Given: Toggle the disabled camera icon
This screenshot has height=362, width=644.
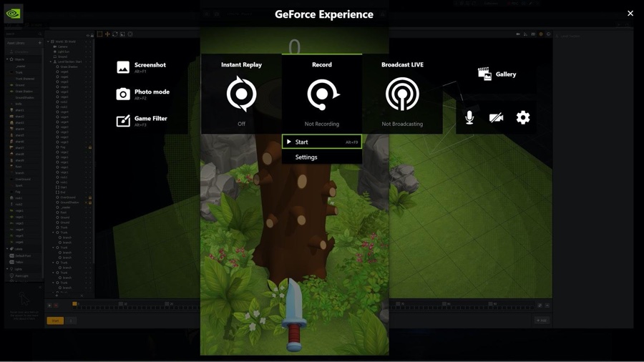Looking at the screenshot, I should [x=496, y=118].
